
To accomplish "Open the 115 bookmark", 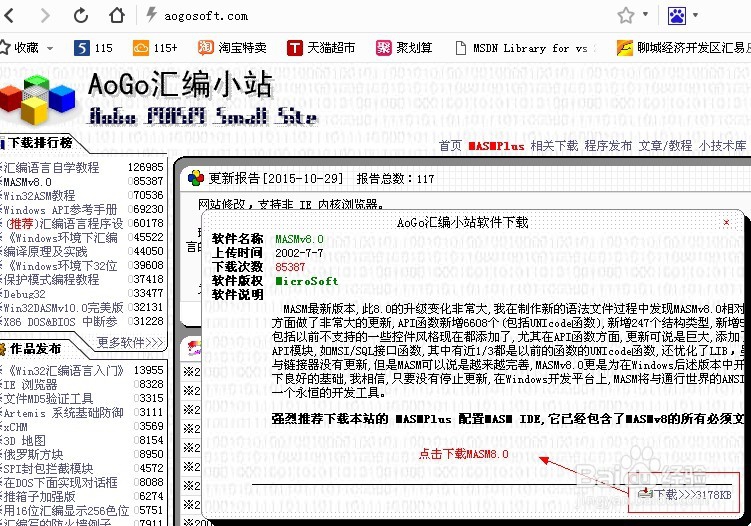I will (x=93, y=48).
